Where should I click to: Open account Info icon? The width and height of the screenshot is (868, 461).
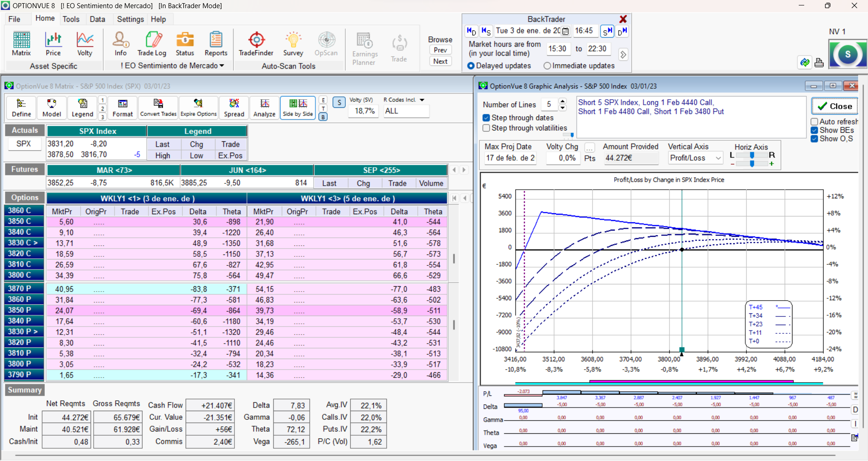[121, 44]
